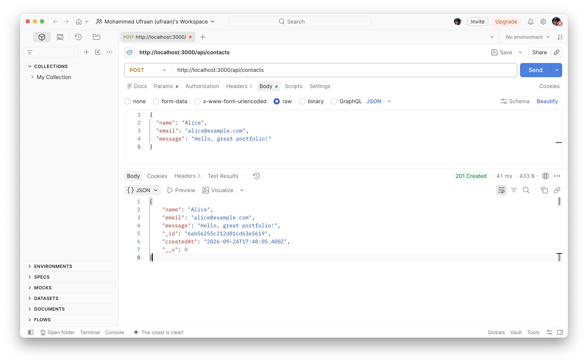
Task: Switch to the Authorization tab
Action: [202, 86]
